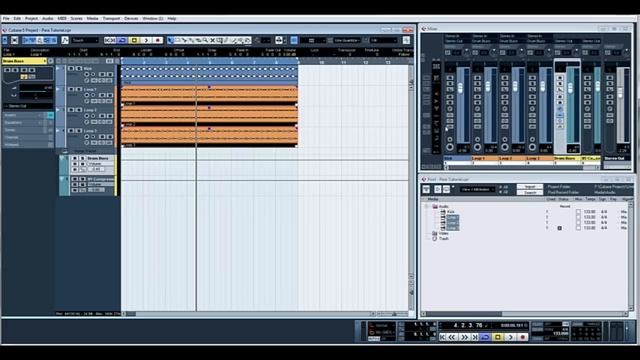The image size is (640, 360).
Task: Click yellow Stop button in transport panel
Action: [498, 337]
